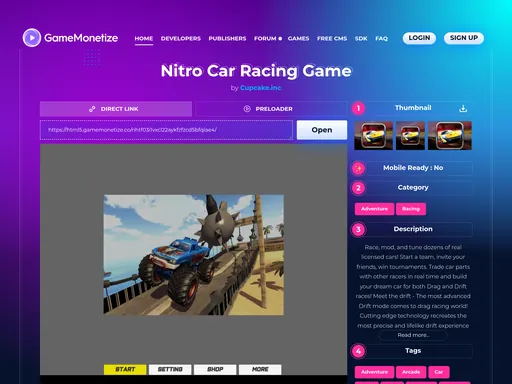Viewport: 512px width, 384px height.
Task: Open the in-game SETTING button
Action: pyautogui.click(x=170, y=369)
